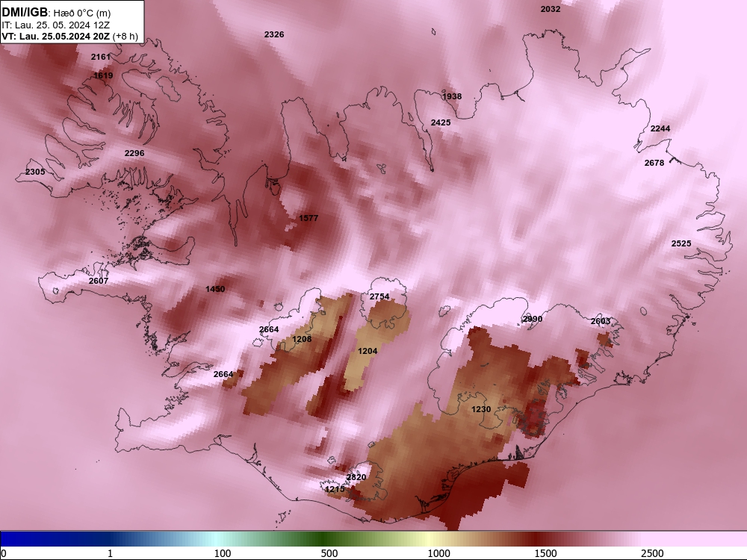Click the 500 mark on color scale
The image size is (747, 560).
coord(329,553)
